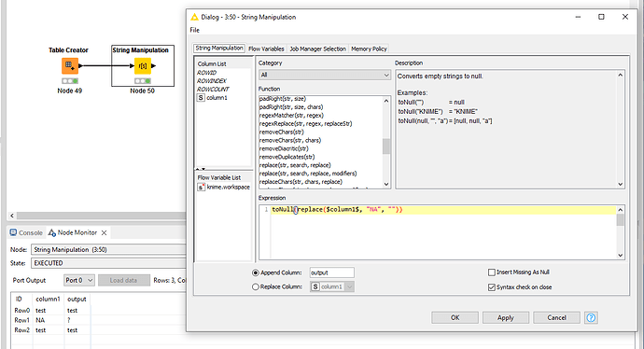Enable Insert Missing As Null checkbox
Viewport: 644px width, 349px height.
coord(492,272)
